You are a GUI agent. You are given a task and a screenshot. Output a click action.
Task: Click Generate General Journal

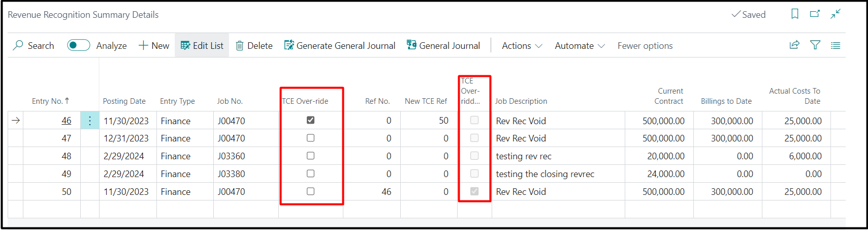(340, 46)
